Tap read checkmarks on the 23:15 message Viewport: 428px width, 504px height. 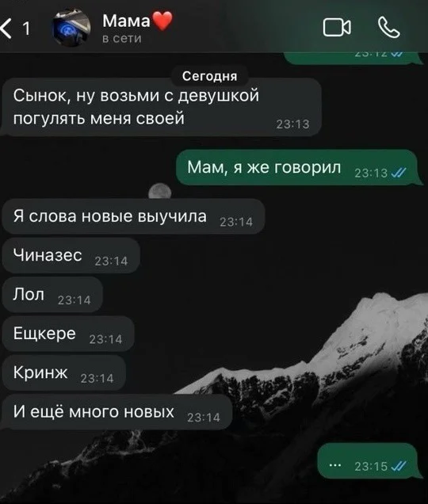tap(399, 466)
